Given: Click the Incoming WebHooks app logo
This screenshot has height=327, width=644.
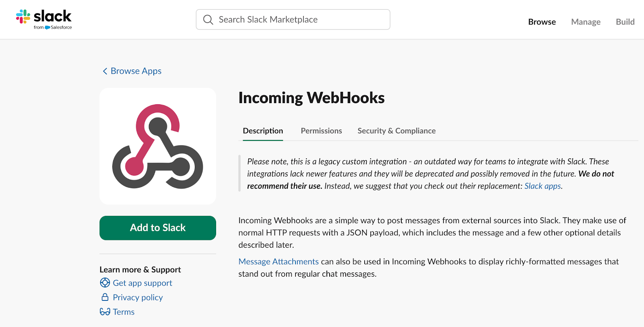Looking at the screenshot, I should [x=158, y=146].
